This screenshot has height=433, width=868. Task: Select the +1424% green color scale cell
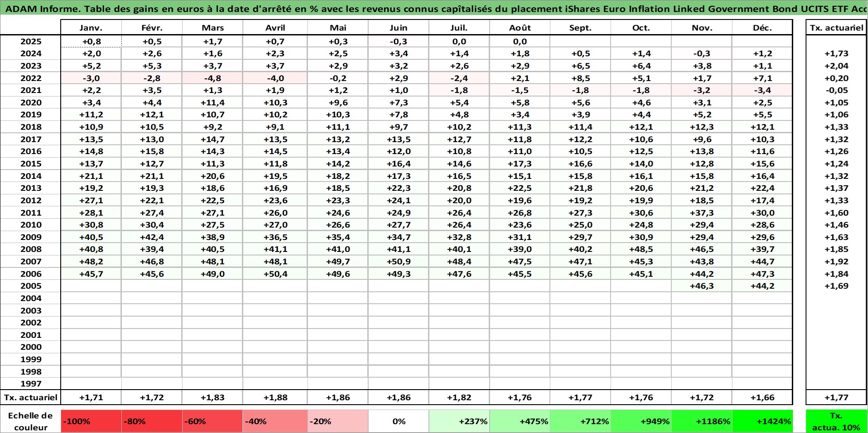(x=762, y=421)
